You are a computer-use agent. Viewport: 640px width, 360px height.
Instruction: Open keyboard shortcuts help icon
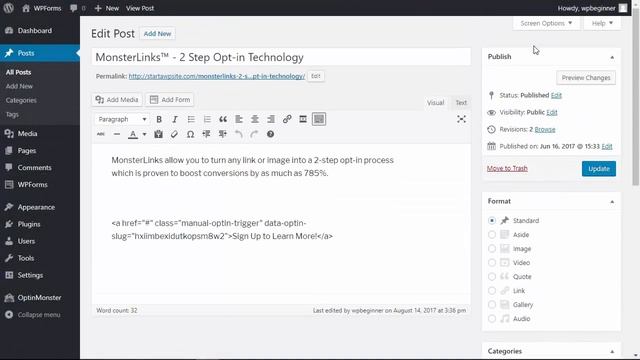[x=270, y=134]
